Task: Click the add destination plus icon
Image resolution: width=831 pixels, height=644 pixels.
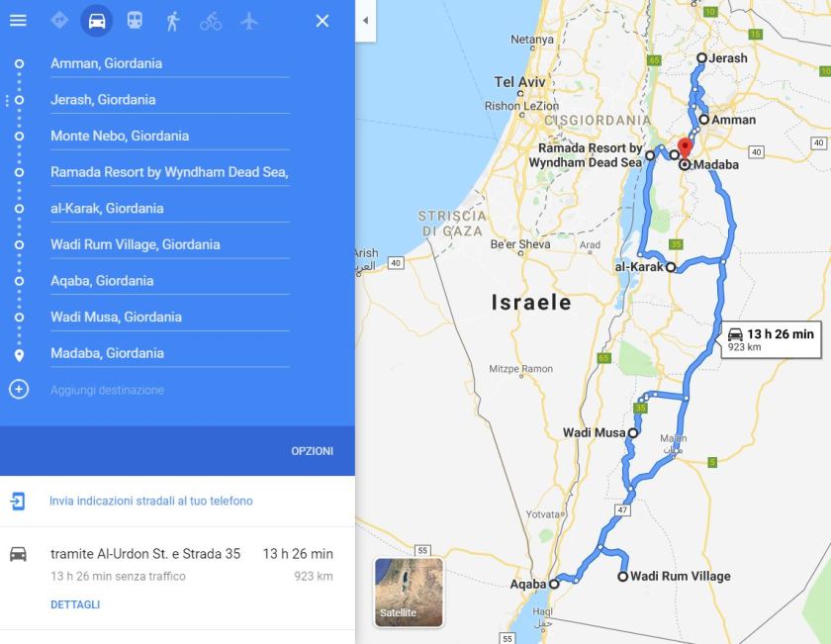Action: [19, 390]
